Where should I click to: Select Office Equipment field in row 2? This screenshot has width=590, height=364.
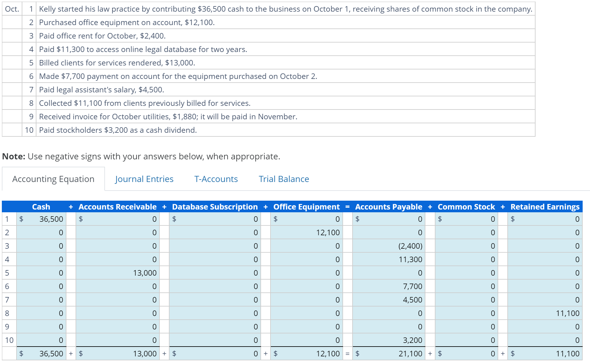pos(307,232)
